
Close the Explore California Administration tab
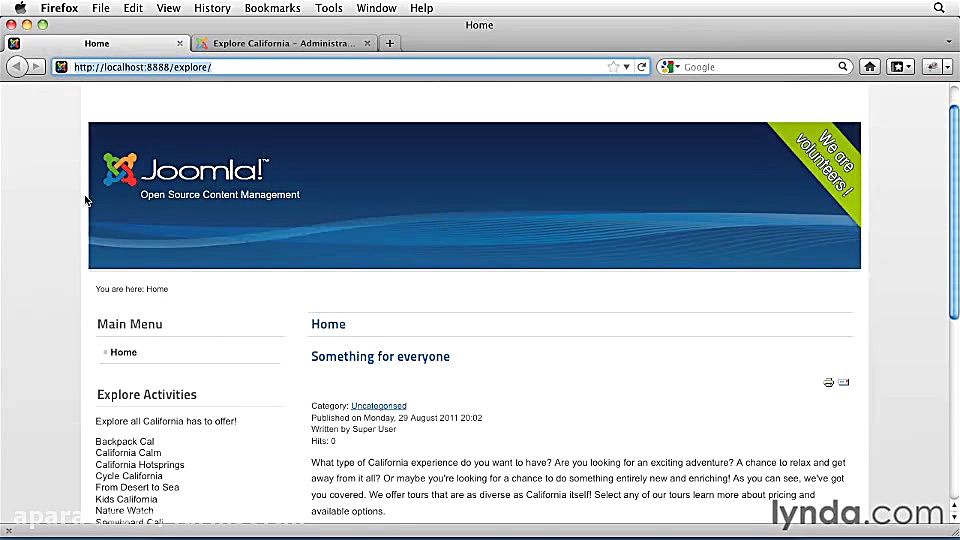coord(367,43)
